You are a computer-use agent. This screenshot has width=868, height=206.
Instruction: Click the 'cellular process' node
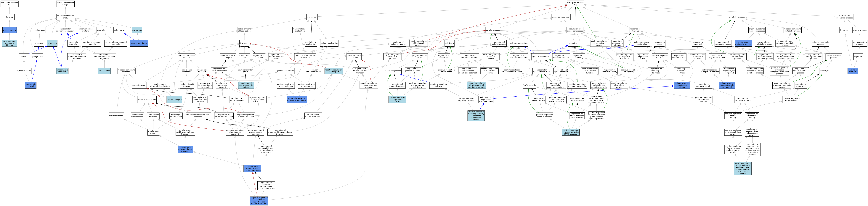(x=493, y=30)
